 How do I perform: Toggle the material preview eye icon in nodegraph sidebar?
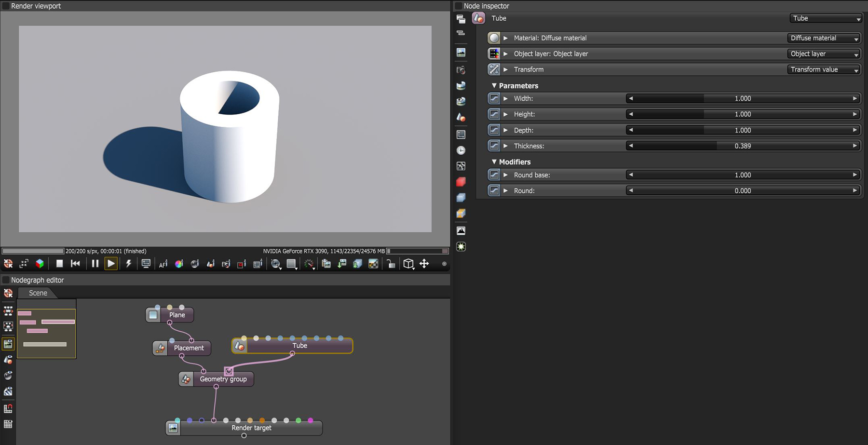tap(8, 376)
